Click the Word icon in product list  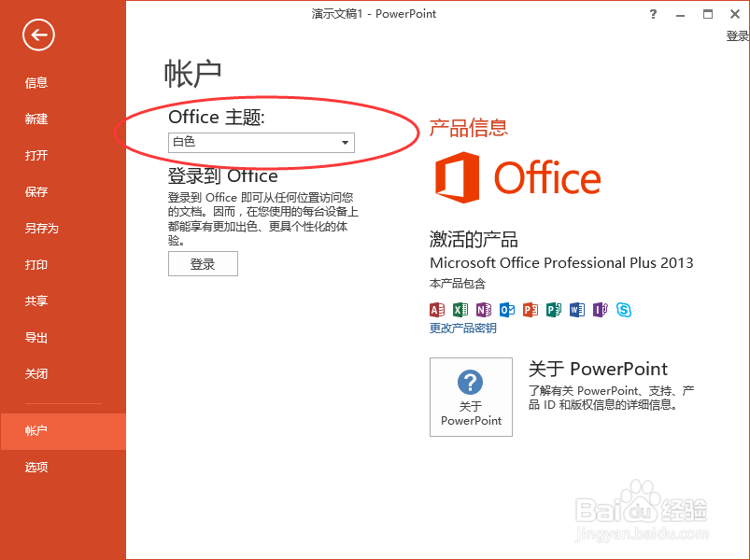click(x=577, y=310)
